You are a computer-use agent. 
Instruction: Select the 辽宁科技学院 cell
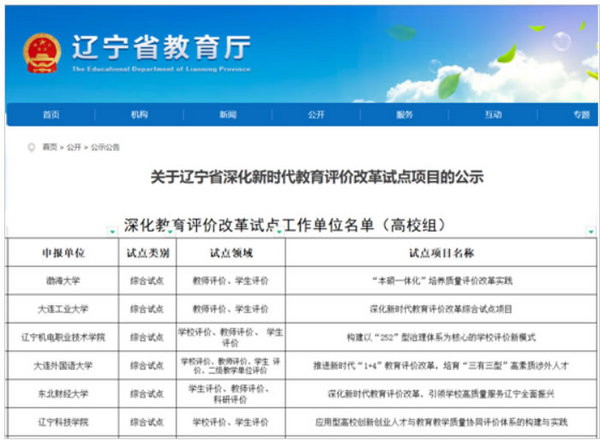63,422
